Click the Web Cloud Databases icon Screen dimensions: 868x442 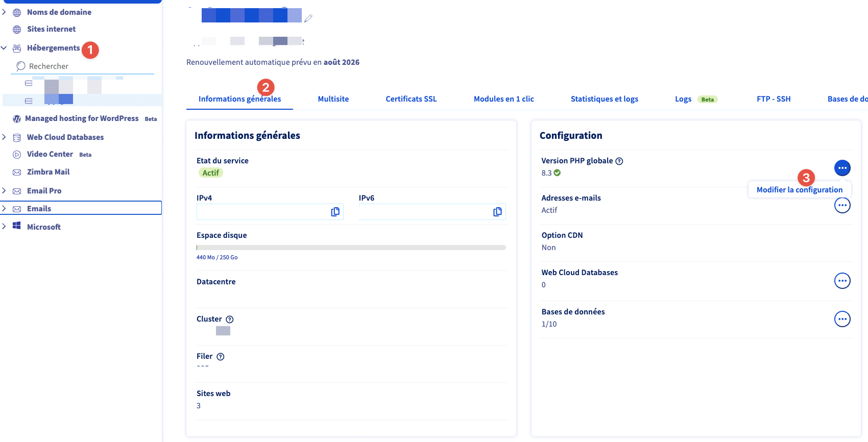tap(17, 138)
